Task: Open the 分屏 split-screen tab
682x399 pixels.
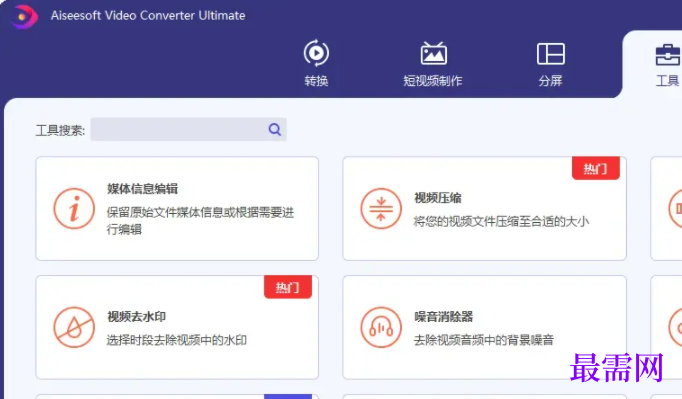Action: point(551,64)
